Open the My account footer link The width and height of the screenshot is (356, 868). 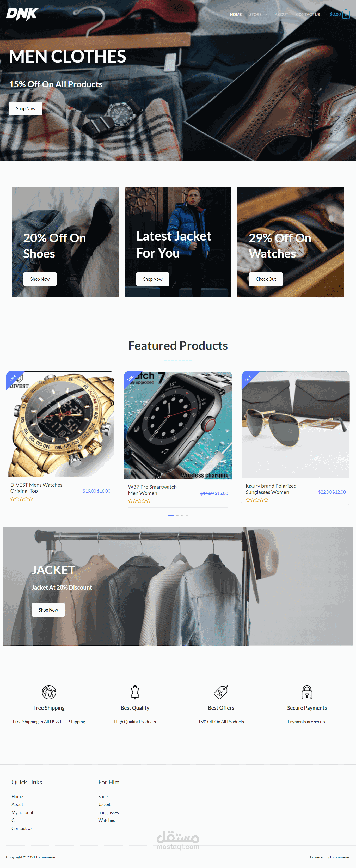point(23,812)
